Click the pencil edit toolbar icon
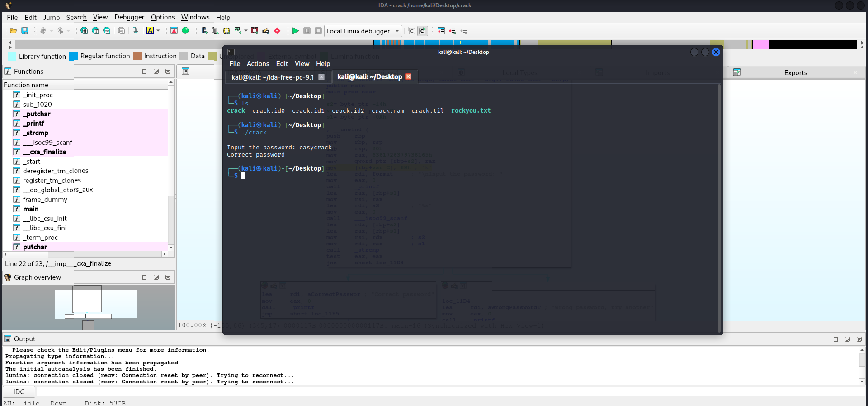This screenshot has height=406, width=868. coord(266,31)
